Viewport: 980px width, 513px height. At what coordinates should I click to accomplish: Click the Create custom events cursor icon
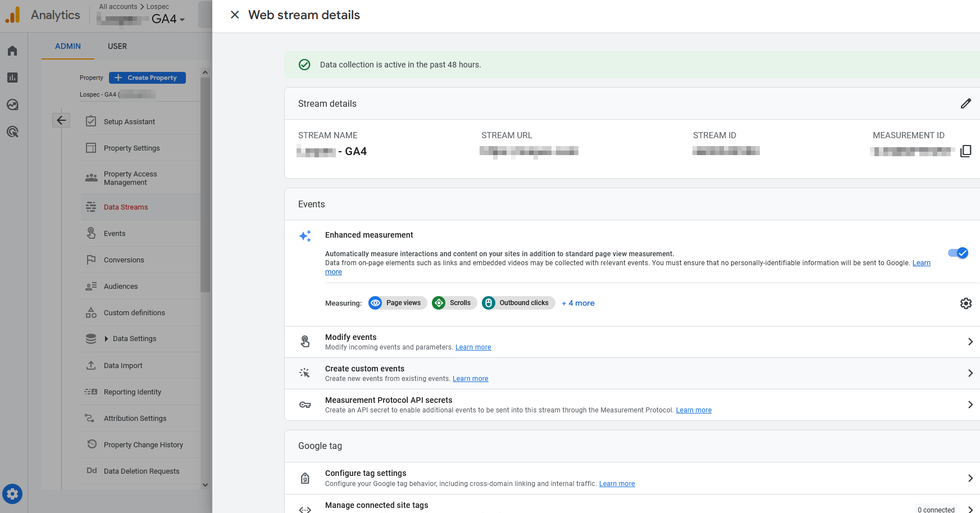click(x=305, y=373)
